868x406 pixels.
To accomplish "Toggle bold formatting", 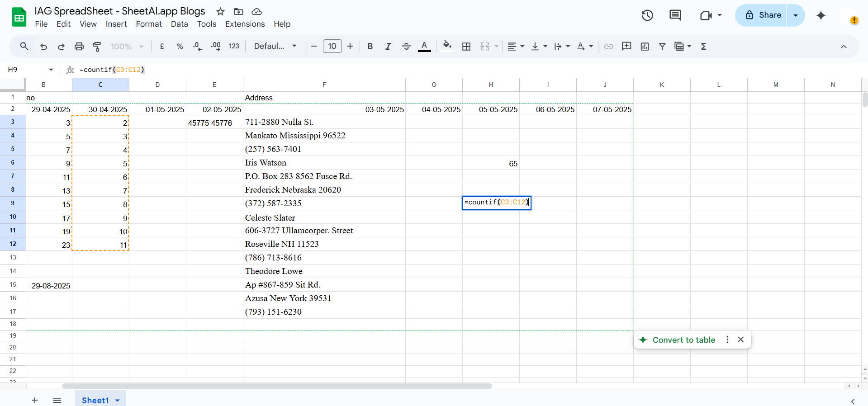I will pyautogui.click(x=370, y=46).
